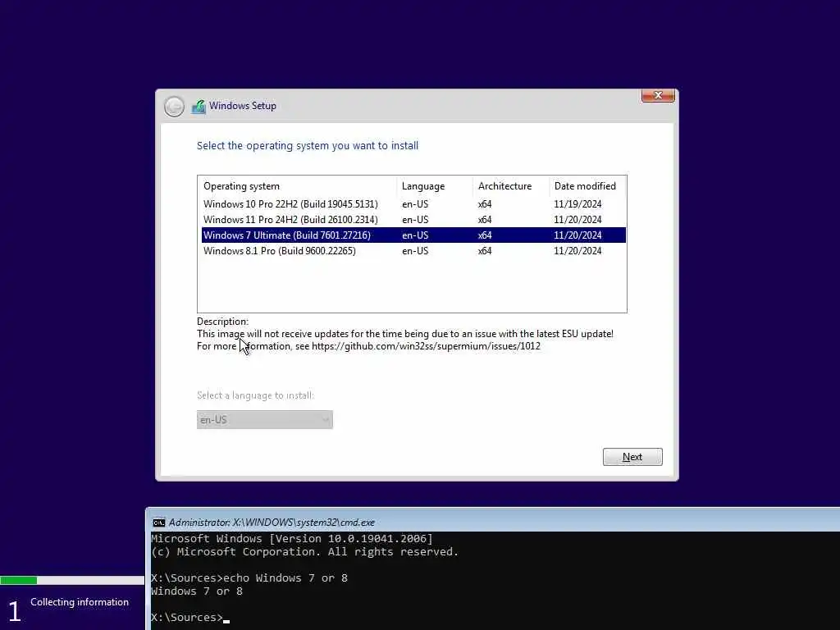Click the cmd.exe window title bar

[493, 523]
